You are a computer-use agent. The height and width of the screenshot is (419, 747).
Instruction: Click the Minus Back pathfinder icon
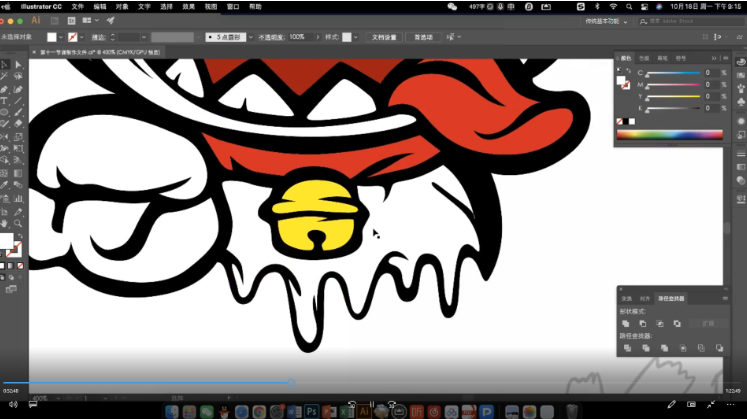719,349
